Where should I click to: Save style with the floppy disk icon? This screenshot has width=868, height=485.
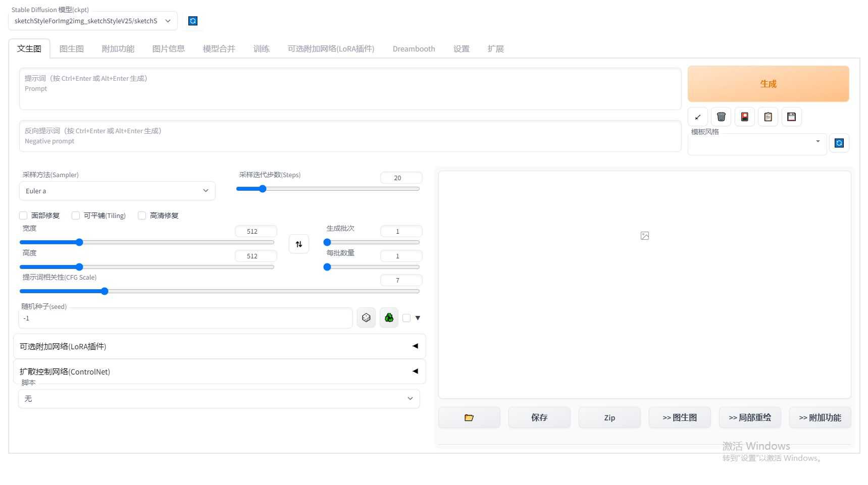(x=791, y=117)
